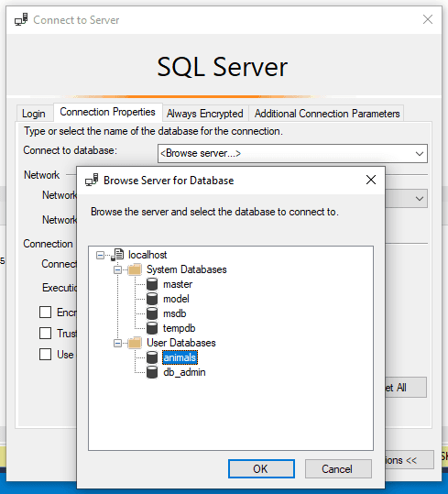Click the master database cylinder icon
The image size is (448, 494).
click(x=152, y=284)
